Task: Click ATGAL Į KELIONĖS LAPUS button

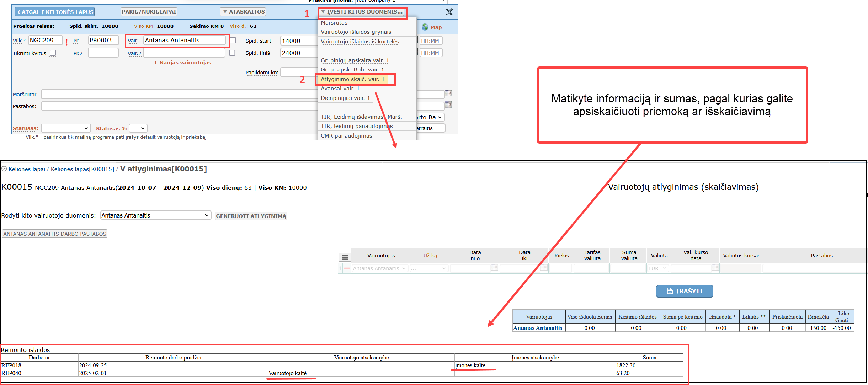Action: [55, 12]
